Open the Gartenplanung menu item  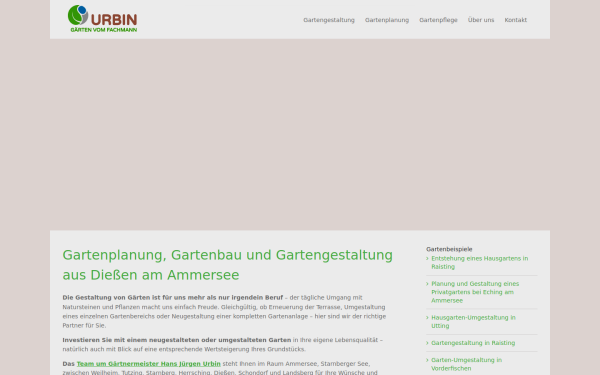[x=387, y=20]
